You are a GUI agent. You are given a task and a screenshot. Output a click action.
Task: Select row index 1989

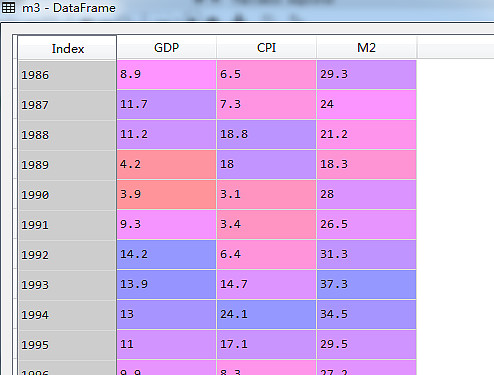pyautogui.click(x=68, y=165)
